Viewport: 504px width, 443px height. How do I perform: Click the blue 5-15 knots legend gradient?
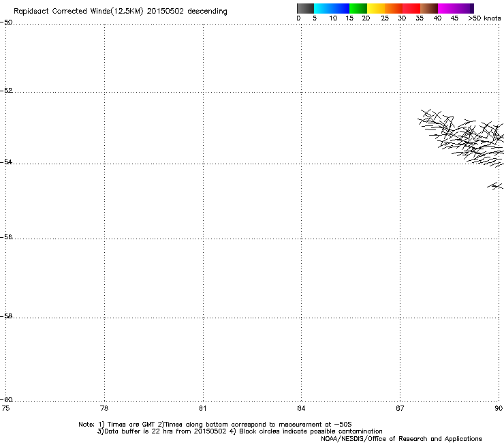point(332,8)
